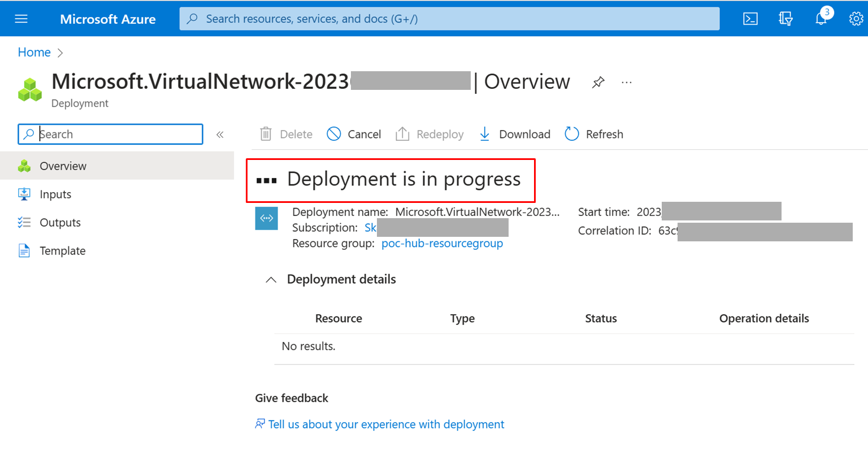Viewport: 868px width, 455px height.
Task: Open the hamburger portal menu
Action: coord(21,19)
